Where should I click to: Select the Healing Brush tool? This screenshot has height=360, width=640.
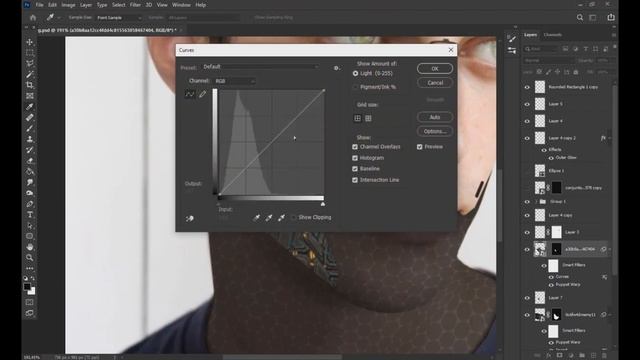coord(30,118)
